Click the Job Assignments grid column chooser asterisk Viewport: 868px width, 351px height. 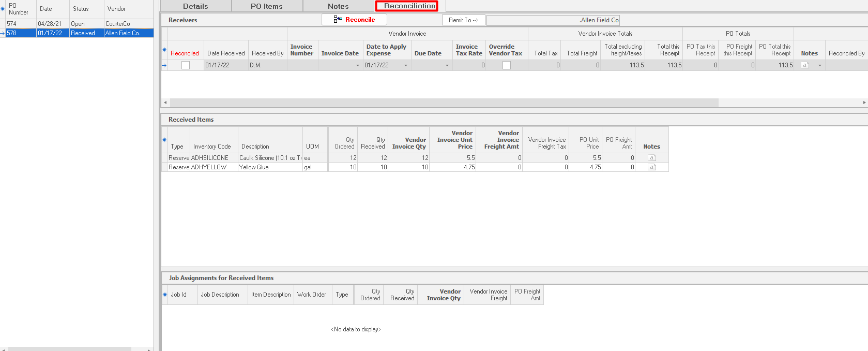(x=164, y=295)
